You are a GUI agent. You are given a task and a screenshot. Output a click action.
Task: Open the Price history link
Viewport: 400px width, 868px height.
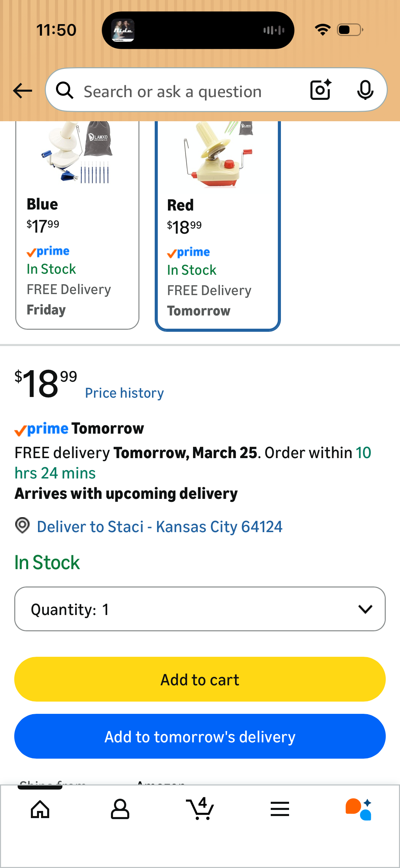(124, 393)
